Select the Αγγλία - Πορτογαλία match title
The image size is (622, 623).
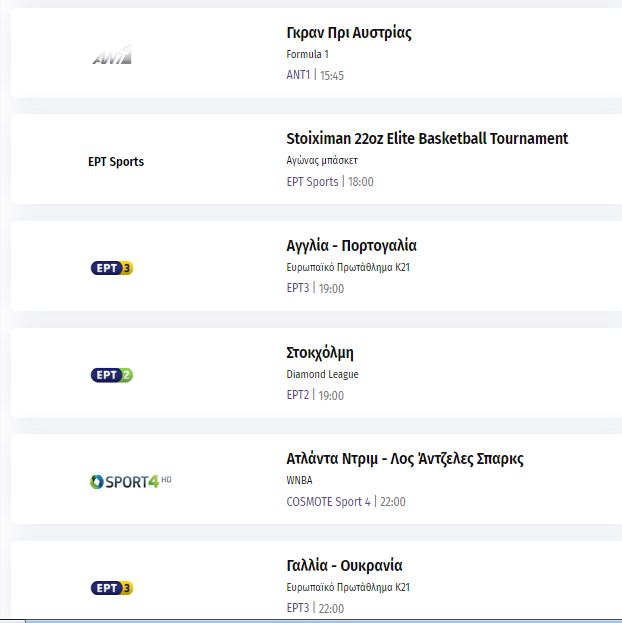[x=351, y=246]
